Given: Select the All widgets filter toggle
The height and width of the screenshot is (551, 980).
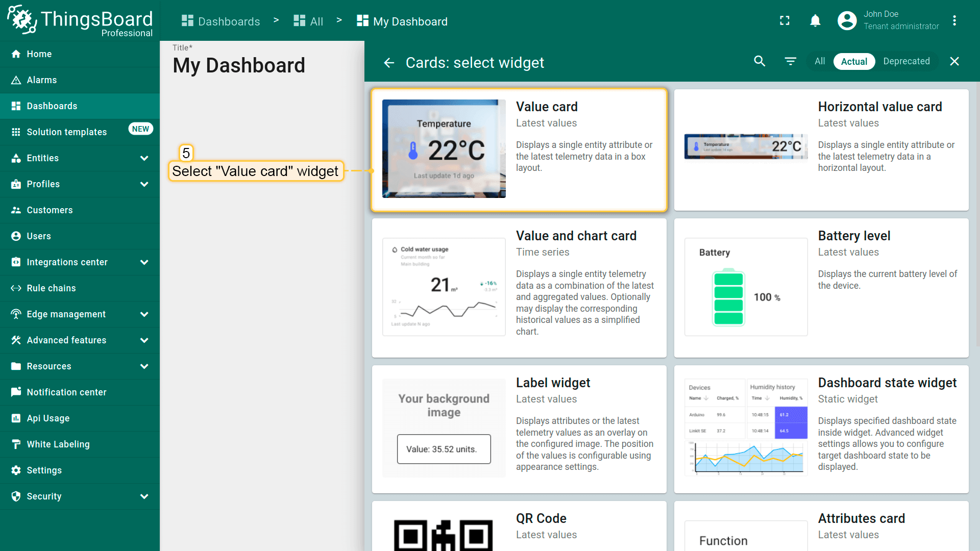Looking at the screenshot, I should pos(819,61).
